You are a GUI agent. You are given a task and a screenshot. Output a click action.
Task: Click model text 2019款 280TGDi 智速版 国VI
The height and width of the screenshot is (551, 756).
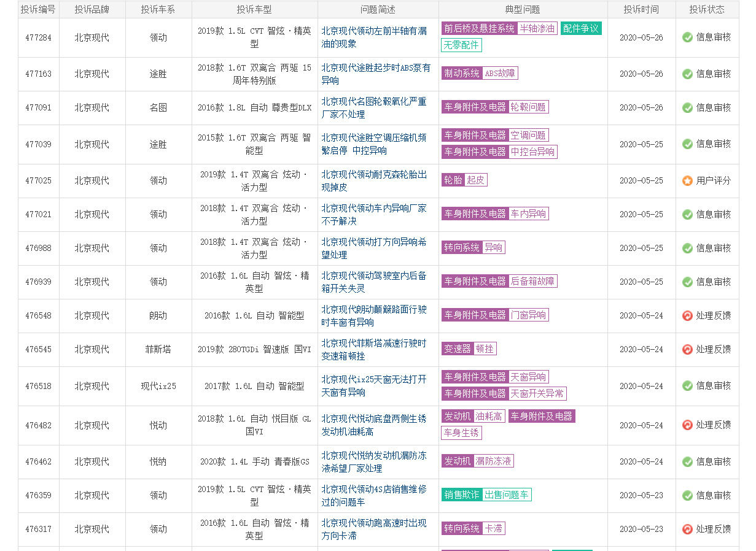tap(254, 349)
